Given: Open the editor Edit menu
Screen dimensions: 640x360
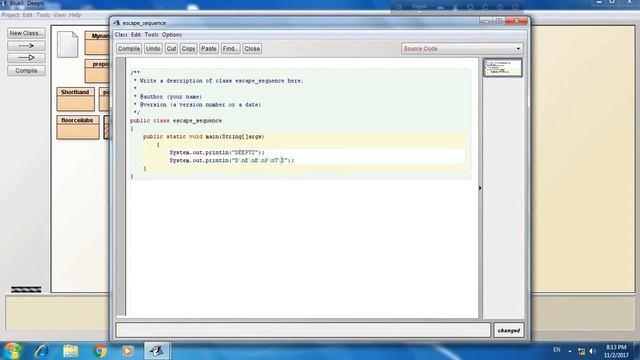Looking at the screenshot, I should tap(136, 35).
